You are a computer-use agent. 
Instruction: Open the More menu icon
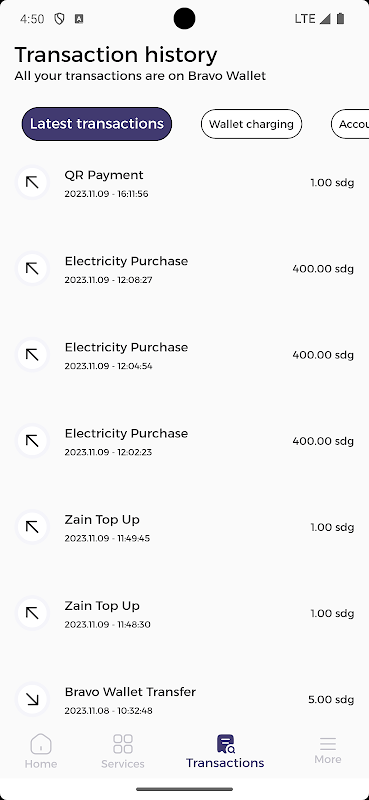click(x=328, y=743)
